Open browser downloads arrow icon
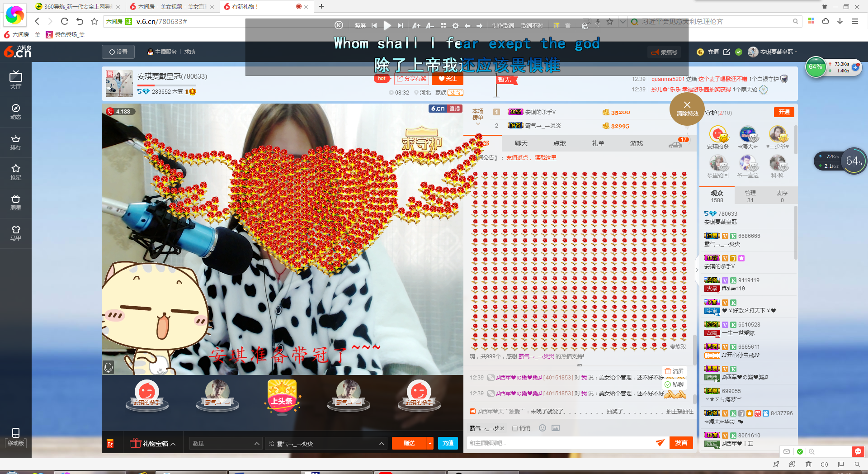 coord(840,21)
